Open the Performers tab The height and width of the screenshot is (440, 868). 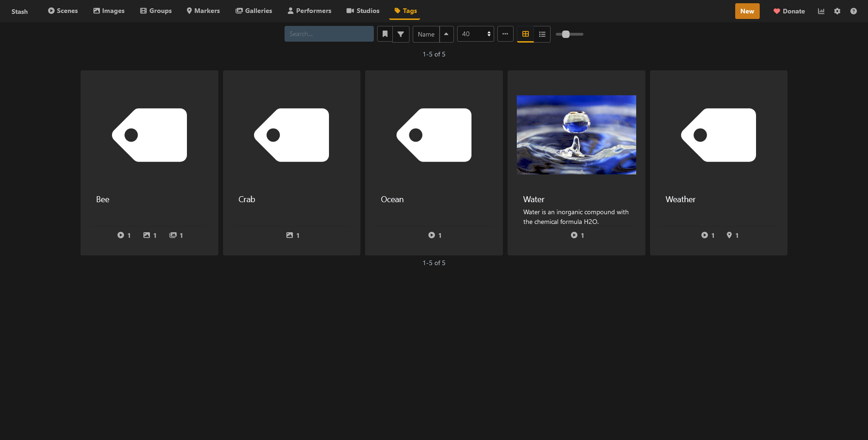pos(310,11)
